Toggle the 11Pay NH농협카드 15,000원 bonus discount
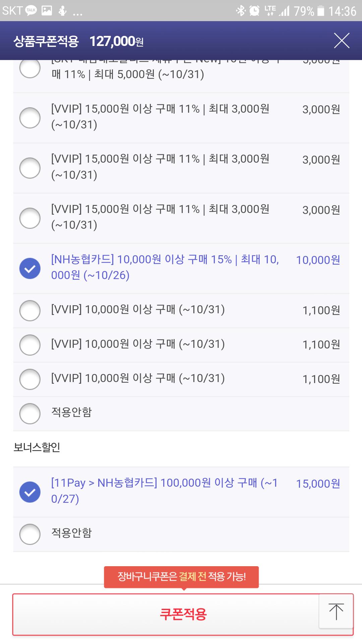 (181, 492)
